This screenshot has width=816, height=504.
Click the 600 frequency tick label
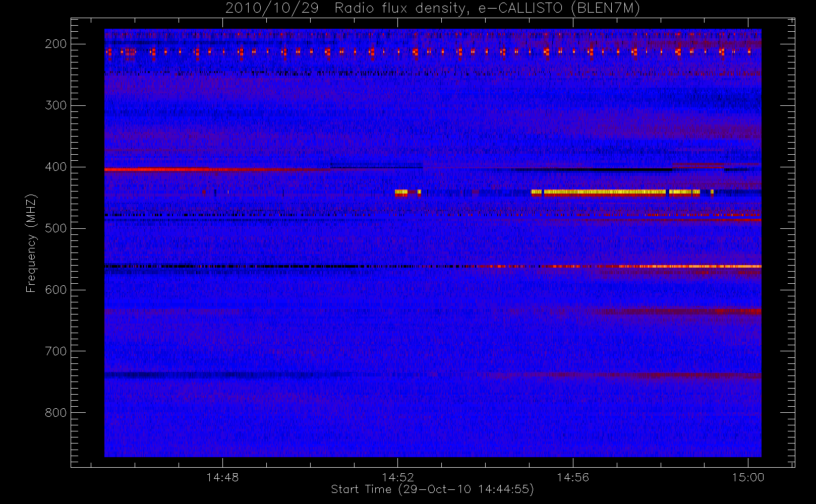point(55,290)
